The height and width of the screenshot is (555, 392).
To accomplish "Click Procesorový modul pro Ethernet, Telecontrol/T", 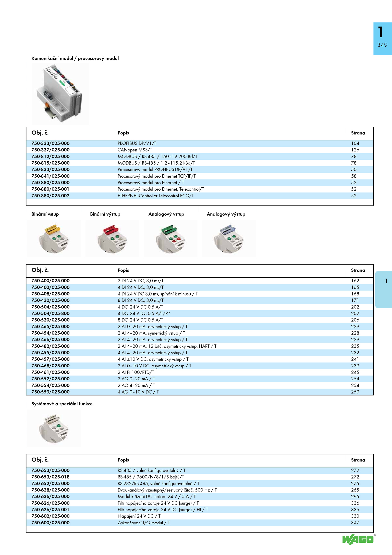I will coord(161,189).
